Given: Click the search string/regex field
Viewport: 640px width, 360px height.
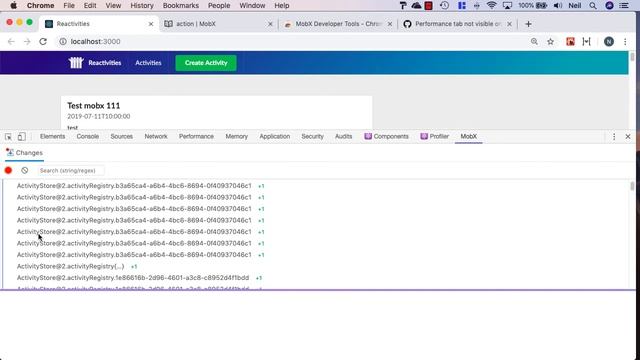Looking at the screenshot, I should (x=70, y=170).
